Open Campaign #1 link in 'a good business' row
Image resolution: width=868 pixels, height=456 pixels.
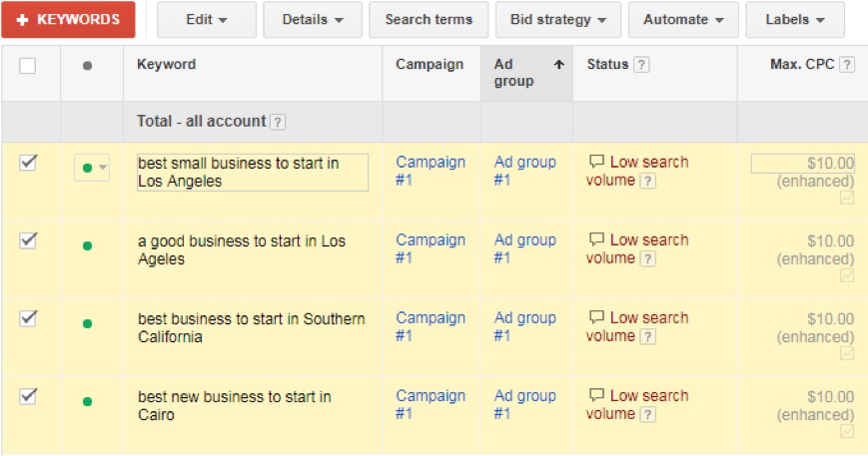[431, 248]
